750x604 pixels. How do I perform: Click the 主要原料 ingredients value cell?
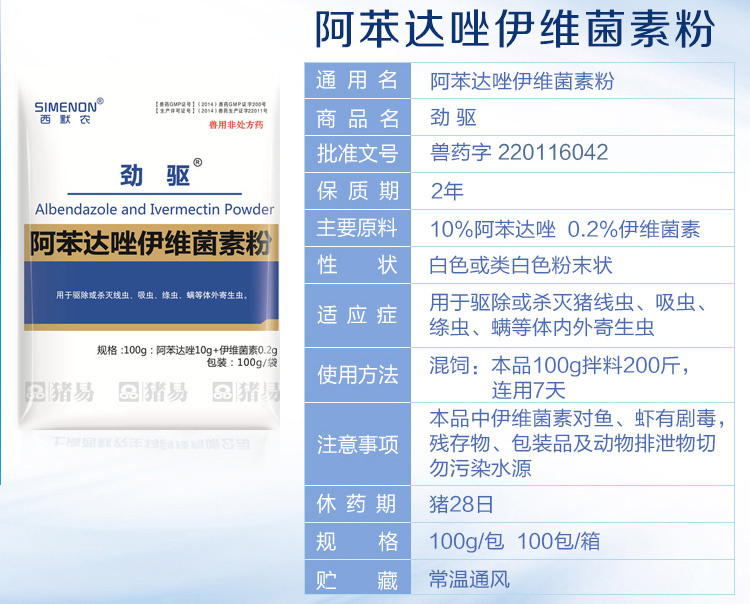(565, 228)
